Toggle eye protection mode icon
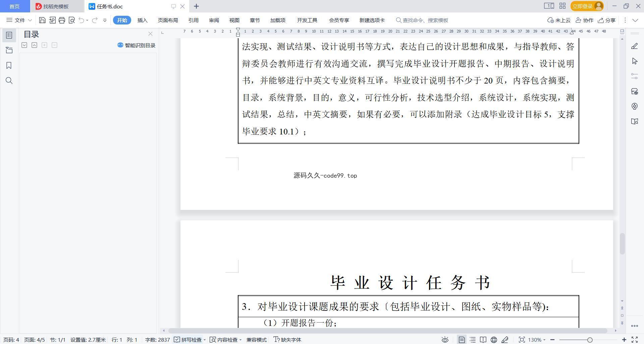Screen dimensions: 644x344 (445, 340)
